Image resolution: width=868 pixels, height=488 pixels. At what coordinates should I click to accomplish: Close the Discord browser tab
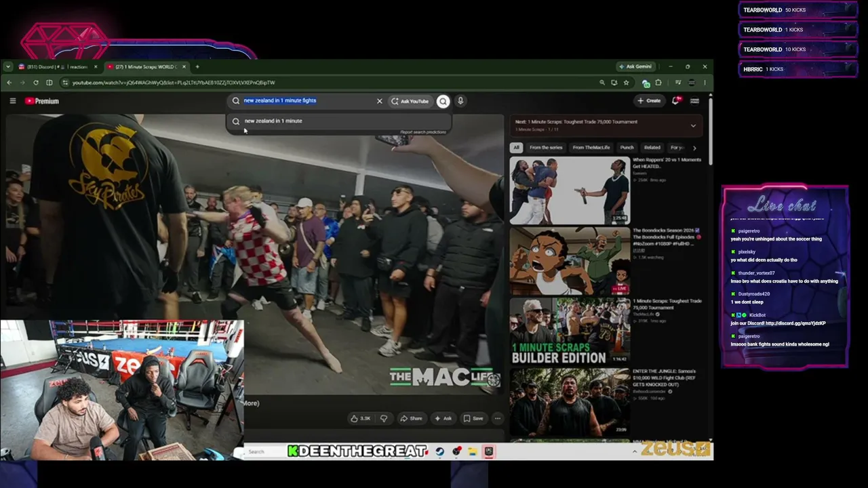point(96,66)
